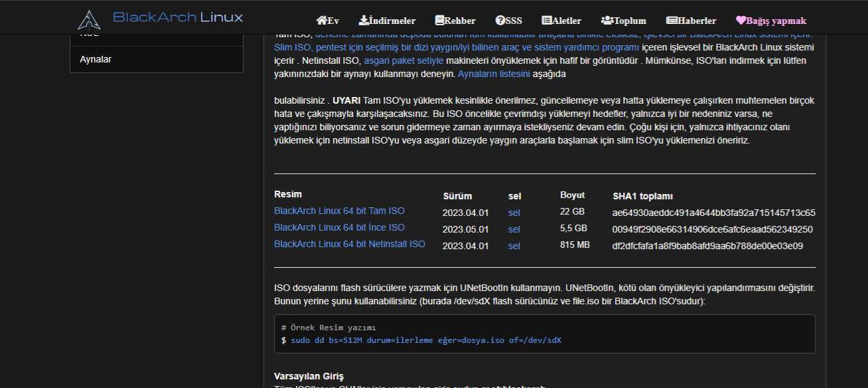This screenshot has height=388, width=868.
Task: Open Haberler in the navbar
Action: tap(691, 21)
